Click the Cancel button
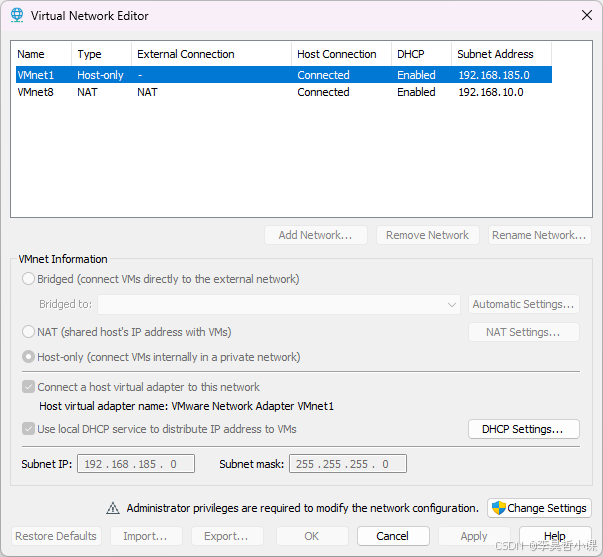 (x=393, y=536)
